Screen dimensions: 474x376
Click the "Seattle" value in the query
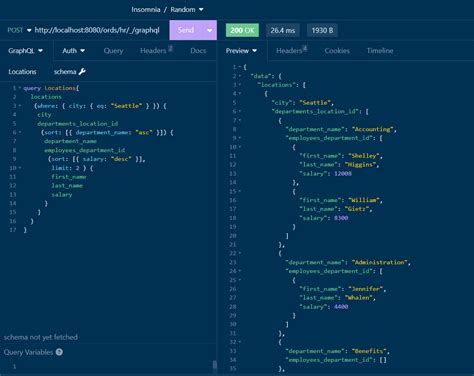(127, 106)
